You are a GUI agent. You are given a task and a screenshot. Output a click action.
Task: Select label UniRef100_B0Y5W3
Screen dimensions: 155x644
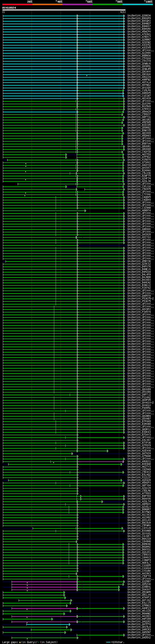[x=139, y=512]
